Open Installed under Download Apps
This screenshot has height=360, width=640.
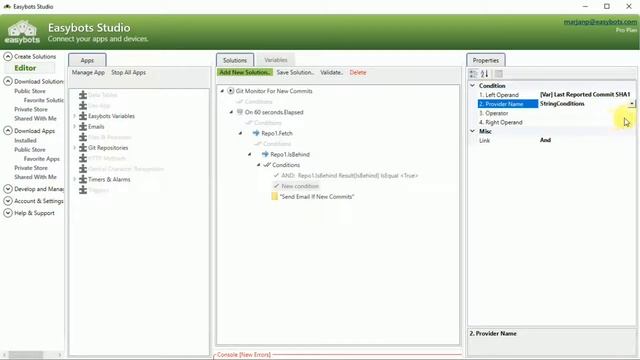point(25,140)
